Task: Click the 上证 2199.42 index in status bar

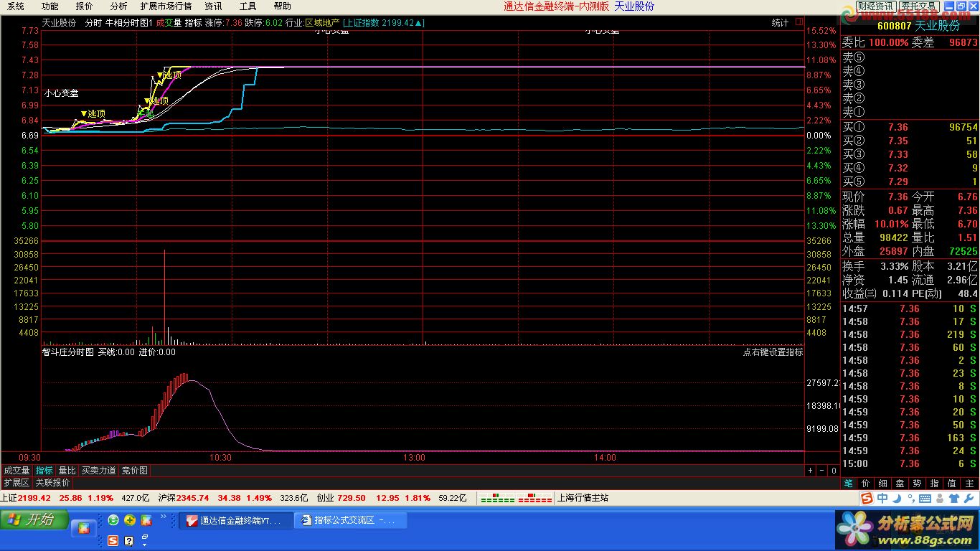Action: pos(26,497)
